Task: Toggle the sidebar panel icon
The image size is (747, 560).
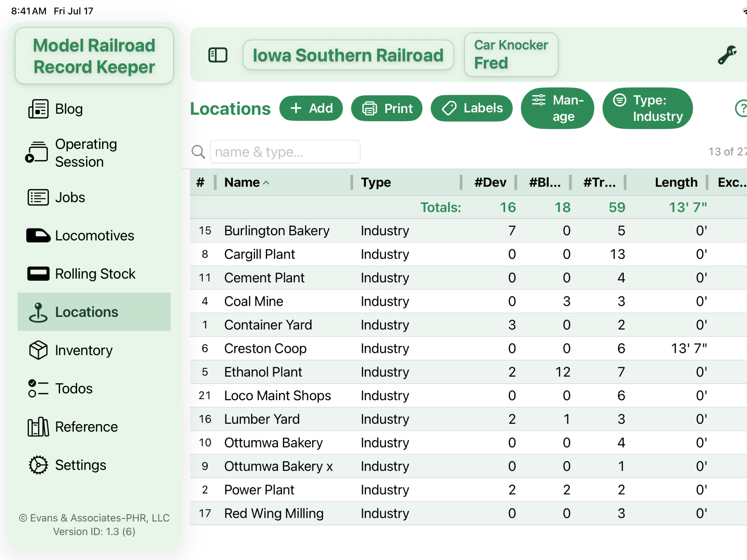Action: [218, 55]
